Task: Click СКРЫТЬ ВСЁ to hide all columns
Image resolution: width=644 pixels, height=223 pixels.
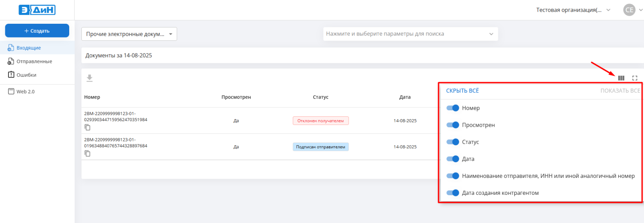Action: [x=462, y=91]
